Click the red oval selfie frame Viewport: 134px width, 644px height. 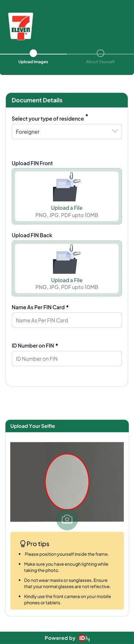(67, 482)
